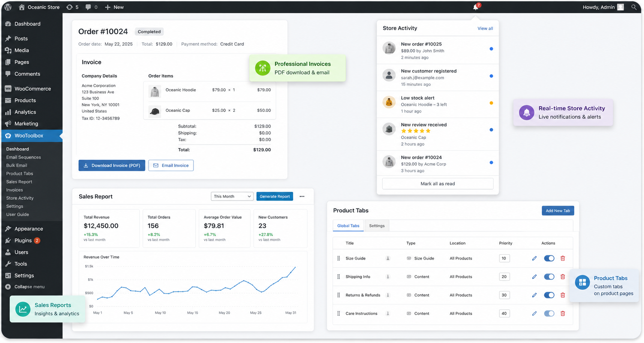Open Sales Report submenu item
Image resolution: width=644 pixels, height=343 pixels.
[x=19, y=182]
